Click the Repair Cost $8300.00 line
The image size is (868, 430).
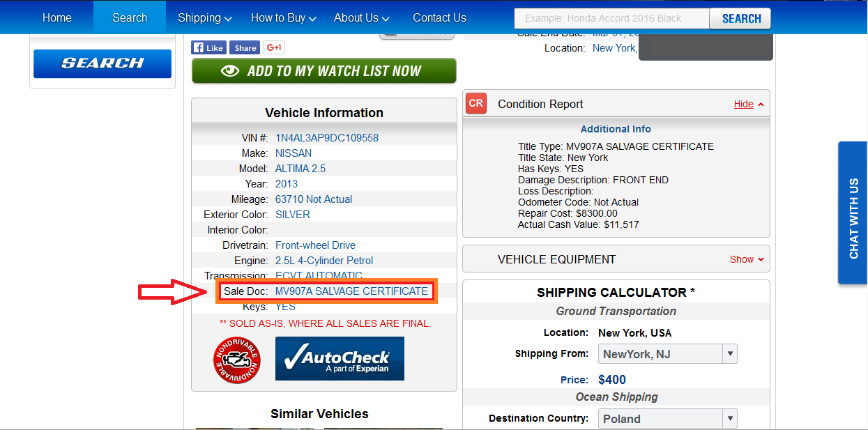(568, 213)
